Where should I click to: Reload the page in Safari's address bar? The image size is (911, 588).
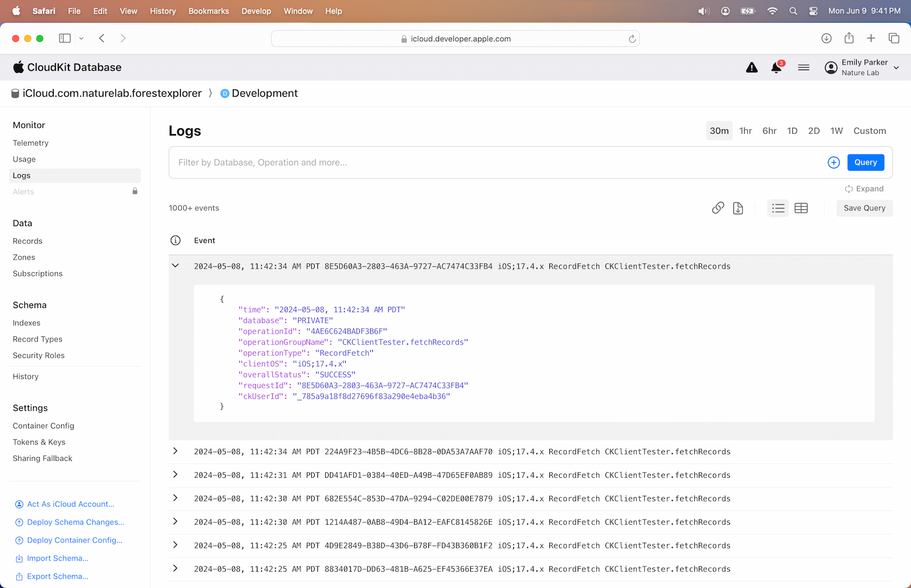632,39
